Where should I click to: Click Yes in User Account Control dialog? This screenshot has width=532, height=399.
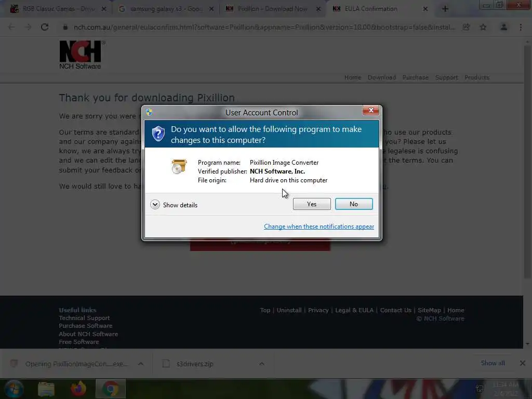point(312,204)
